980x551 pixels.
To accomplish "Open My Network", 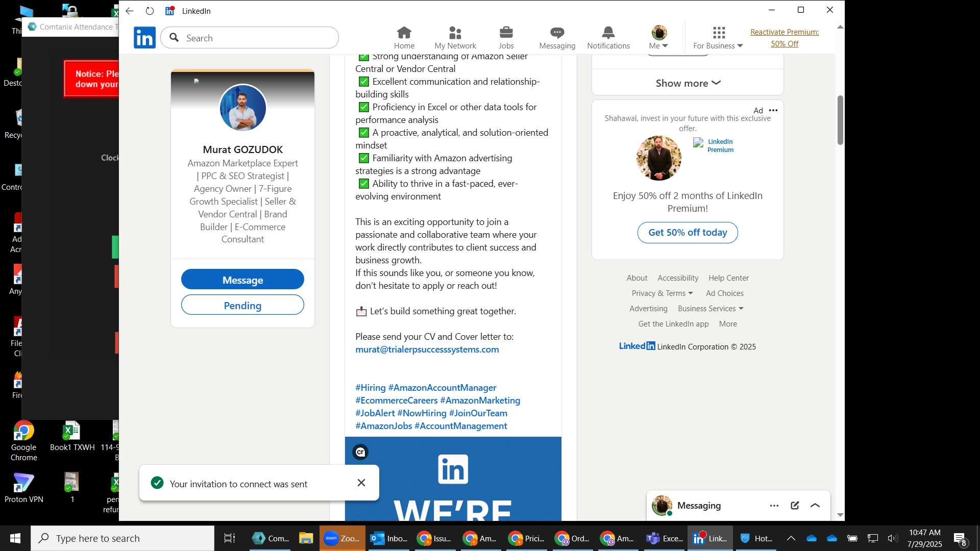I will pos(455,38).
